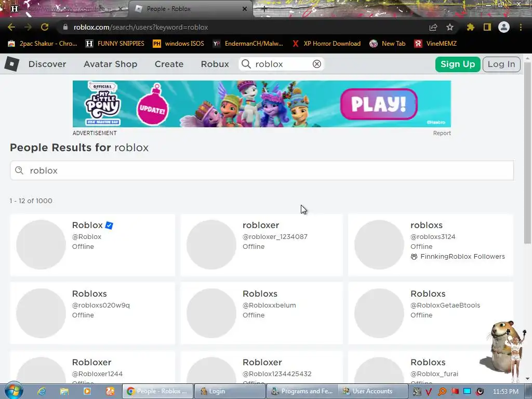Click the verified badge next to Roblox

click(x=109, y=225)
